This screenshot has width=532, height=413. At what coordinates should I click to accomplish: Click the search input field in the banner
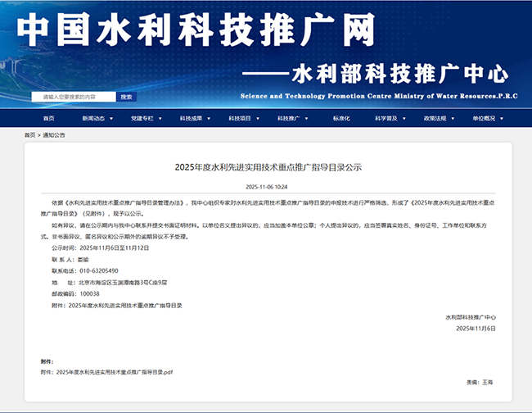pos(74,97)
